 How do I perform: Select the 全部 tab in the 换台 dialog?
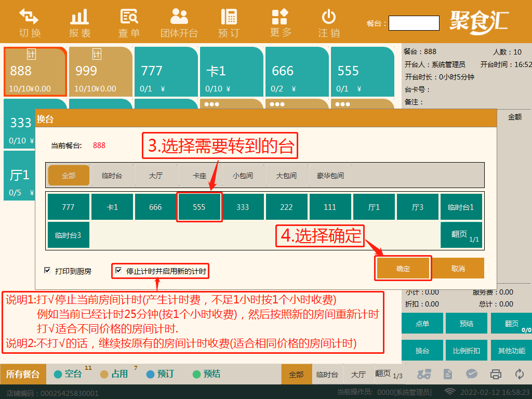point(69,176)
